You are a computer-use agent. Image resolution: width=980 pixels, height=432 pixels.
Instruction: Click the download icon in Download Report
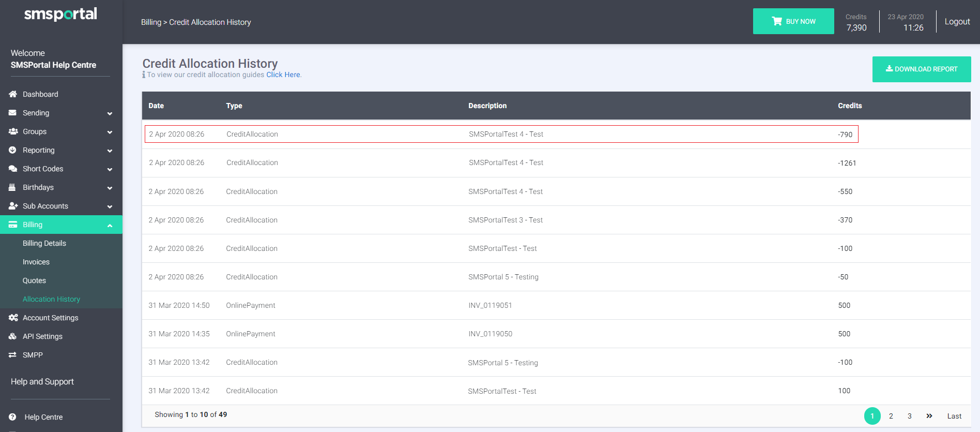point(889,68)
